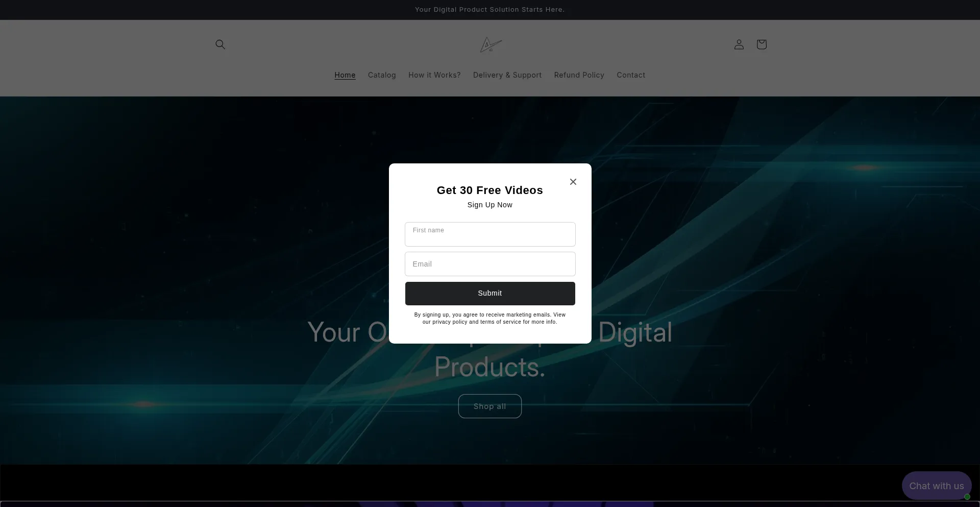Viewport: 980px width, 507px height.
Task: Open the Delivery & Support page
Action: coord(507,75)
